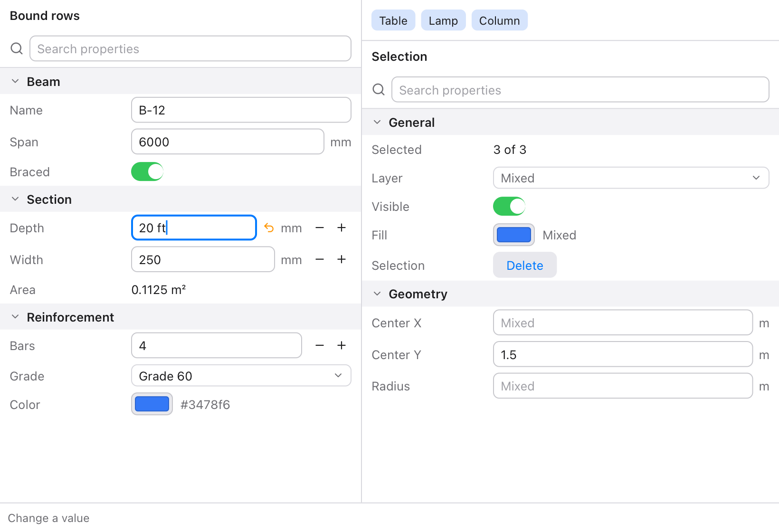Screen dimensions: 779x532
Task: Edit the Name field B-12
Action: [x=241, y=110]
